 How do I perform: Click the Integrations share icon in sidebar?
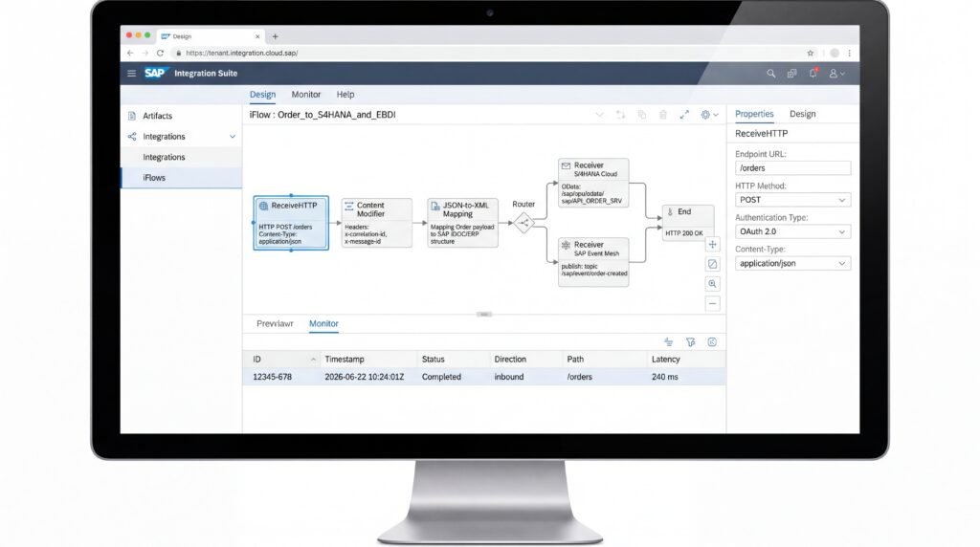pyautogui.click(x=132, y=136)
